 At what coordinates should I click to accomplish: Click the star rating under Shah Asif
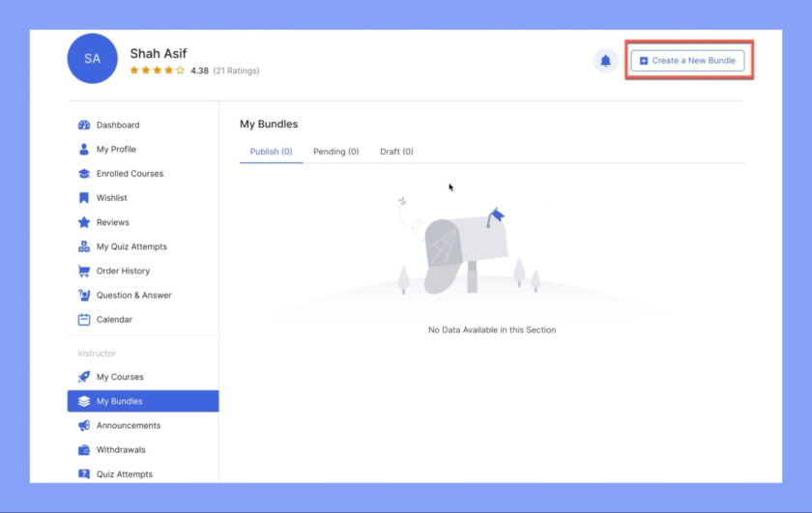tap(157, 71)
